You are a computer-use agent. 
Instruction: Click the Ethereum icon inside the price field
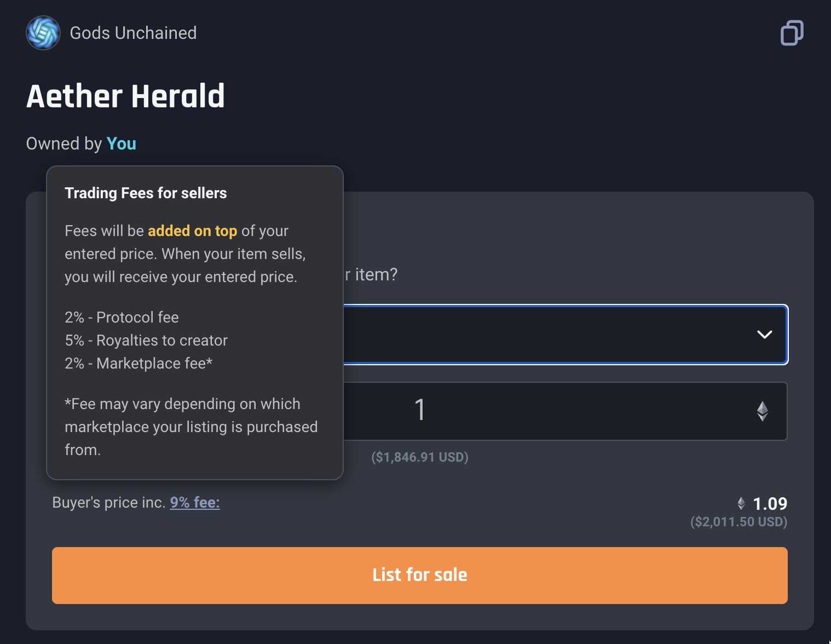(762, 411)
